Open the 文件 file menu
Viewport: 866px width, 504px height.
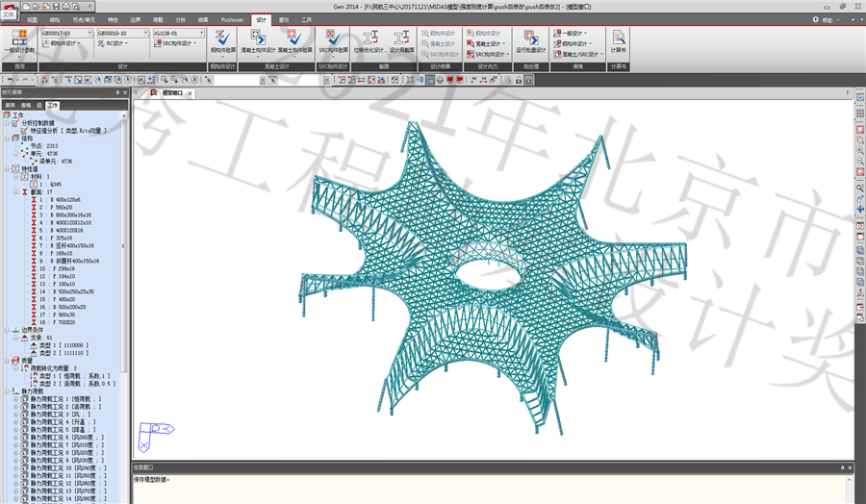pyautogui.click(x=9, y=14)
